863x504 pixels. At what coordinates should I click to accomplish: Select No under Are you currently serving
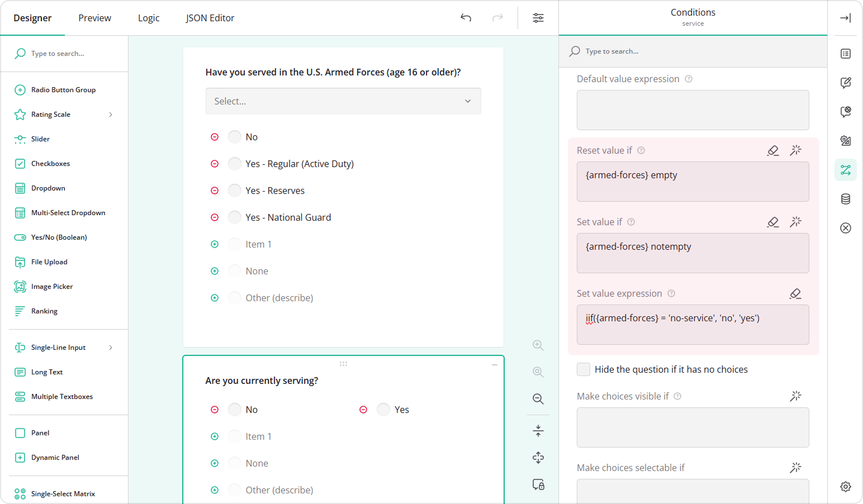(x=235, y=410)
